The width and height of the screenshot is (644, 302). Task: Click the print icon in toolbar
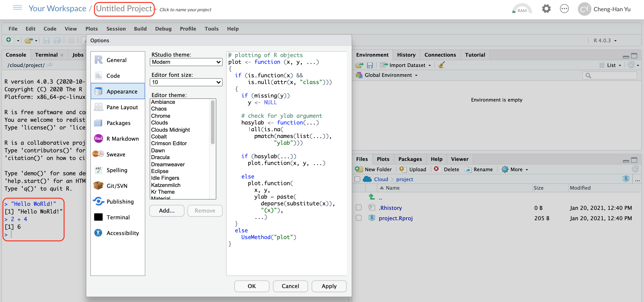tap(72, 40)
